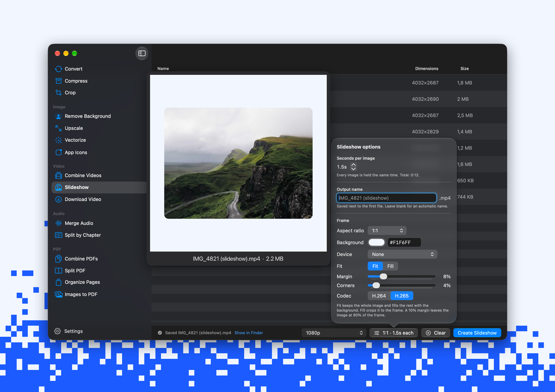The width and height of the screenshot is (555, 392).
Task: Open the Aspect ratio 1:1 dropdown
Action: click(x=387, y=230)
